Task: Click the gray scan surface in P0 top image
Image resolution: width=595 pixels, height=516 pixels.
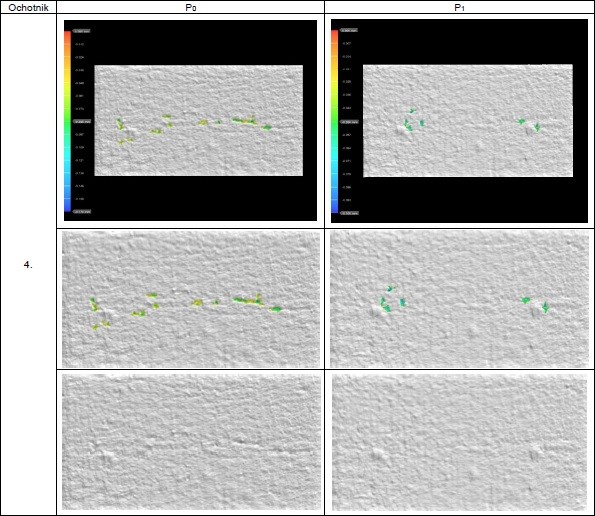Action: (x=198, y=120)
